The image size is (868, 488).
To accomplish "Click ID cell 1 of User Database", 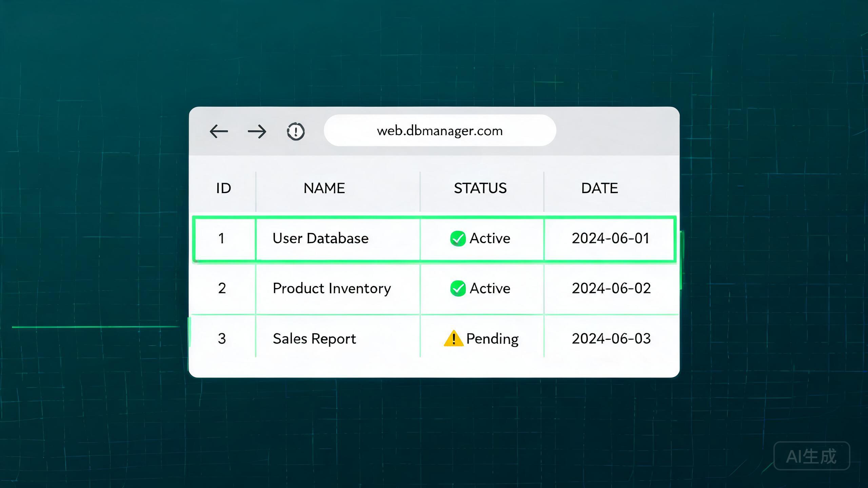I will pyautogui.click(x=221, y=238).
